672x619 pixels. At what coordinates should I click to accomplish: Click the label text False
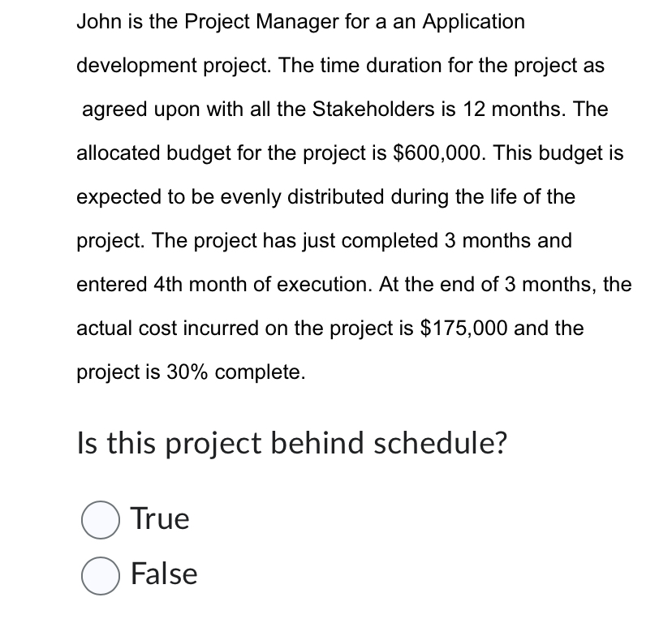[163, 574]
